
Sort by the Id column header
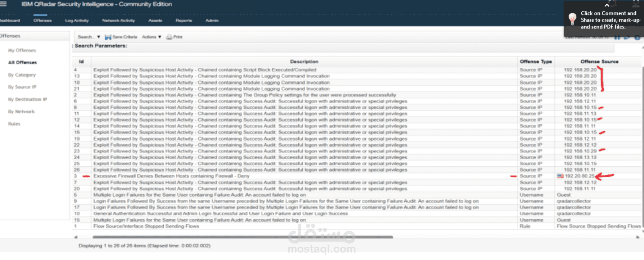81,62
